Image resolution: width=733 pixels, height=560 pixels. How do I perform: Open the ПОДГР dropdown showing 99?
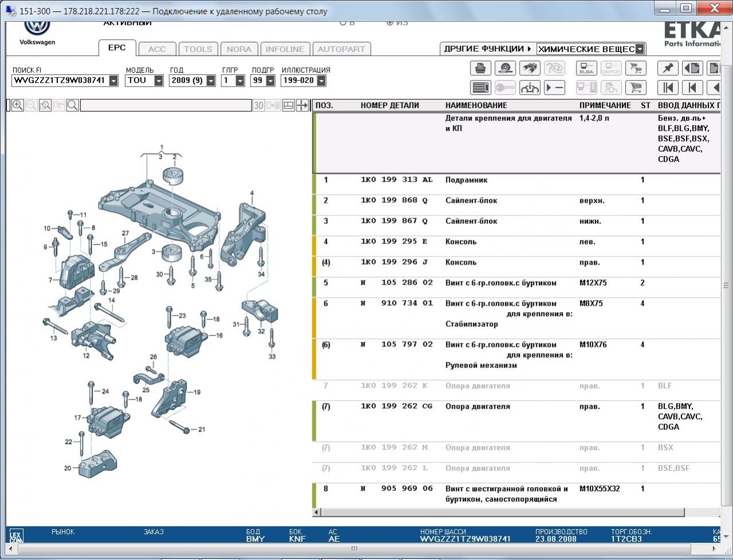click(270, 81)
